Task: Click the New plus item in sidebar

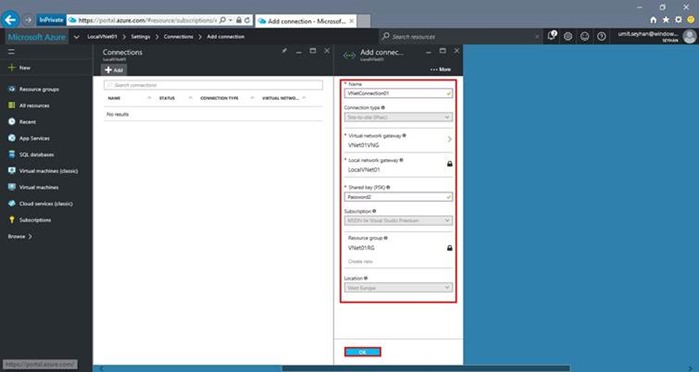Action: [x=20, y=68]
